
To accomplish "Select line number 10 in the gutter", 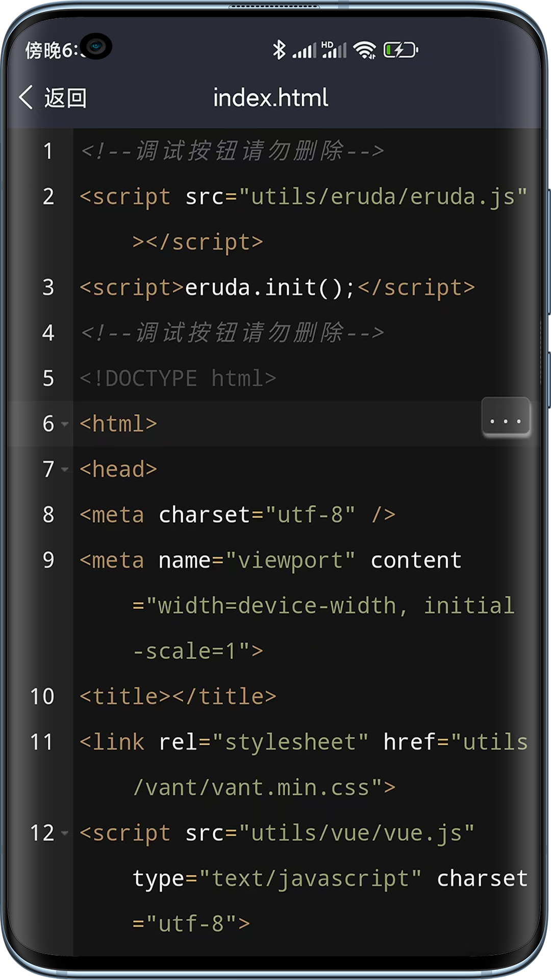I will [x=42, y=697].
